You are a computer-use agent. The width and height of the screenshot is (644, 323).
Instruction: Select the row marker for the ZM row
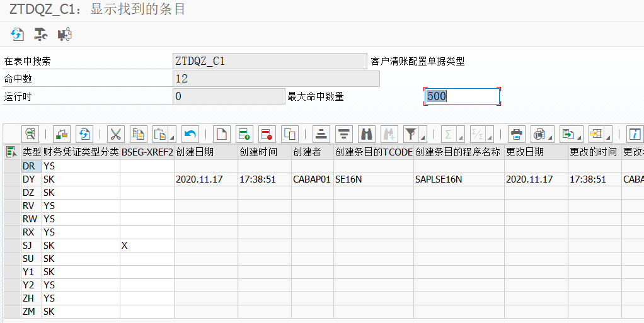pos(12,312)
